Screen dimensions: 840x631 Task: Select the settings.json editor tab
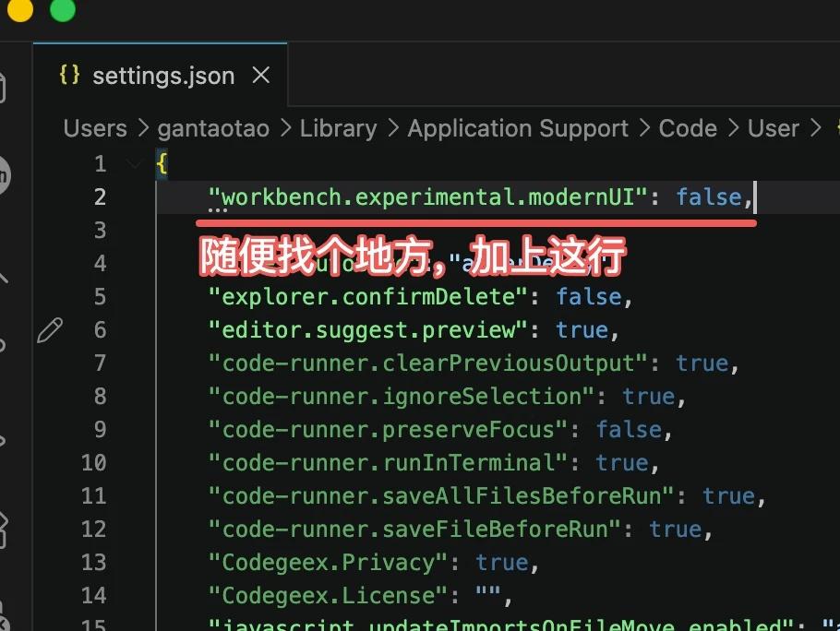[x=161, y=75]
